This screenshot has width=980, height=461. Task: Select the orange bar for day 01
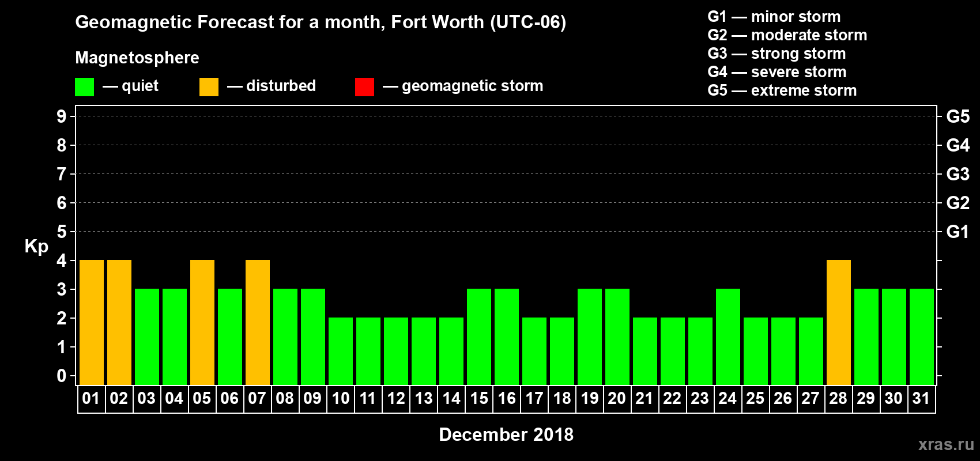[x=92, y=322]
